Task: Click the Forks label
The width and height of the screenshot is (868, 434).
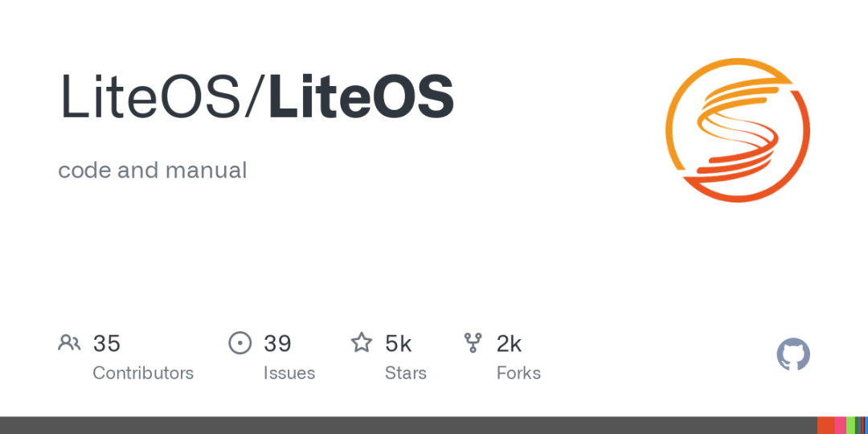Action: pyautogui.click(x=518, y=373)
